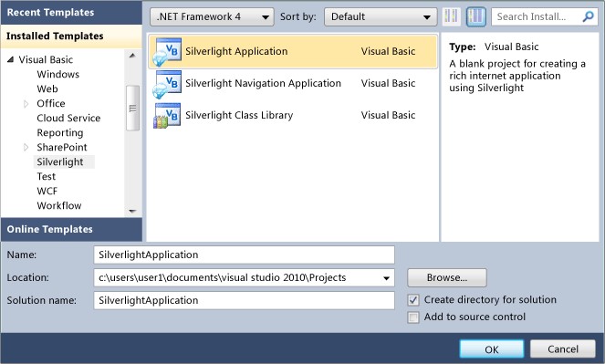Select the Cloud Service template category

(68, 119)
